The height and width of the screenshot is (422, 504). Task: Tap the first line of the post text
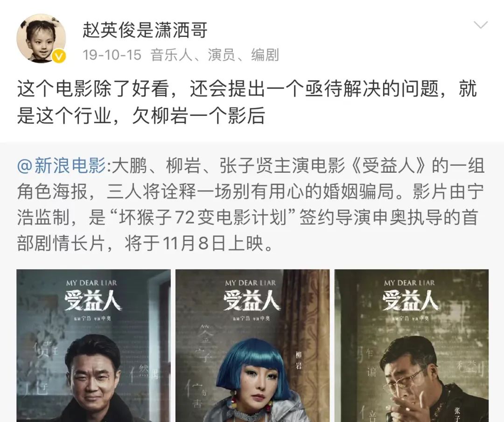(247, 88)
